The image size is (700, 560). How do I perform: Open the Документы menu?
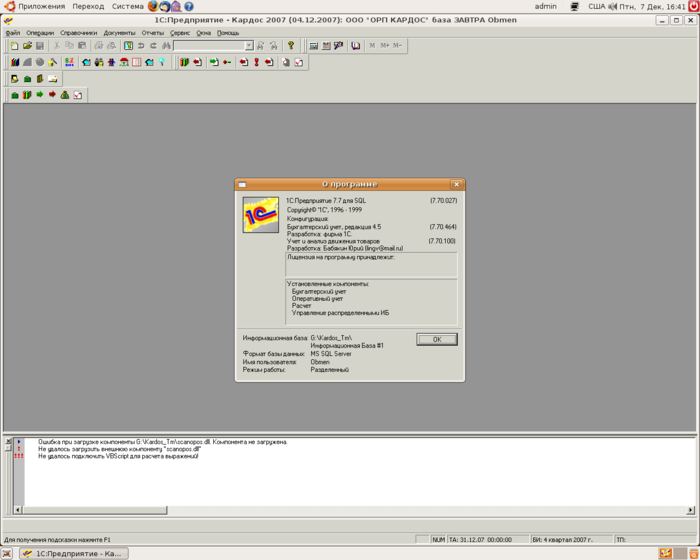click(x=119, y=33)
